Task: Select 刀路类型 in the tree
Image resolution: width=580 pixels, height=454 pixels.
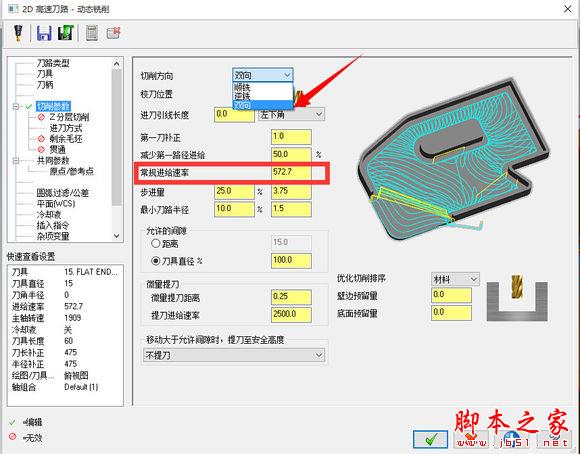Action: tap(53, 63)
